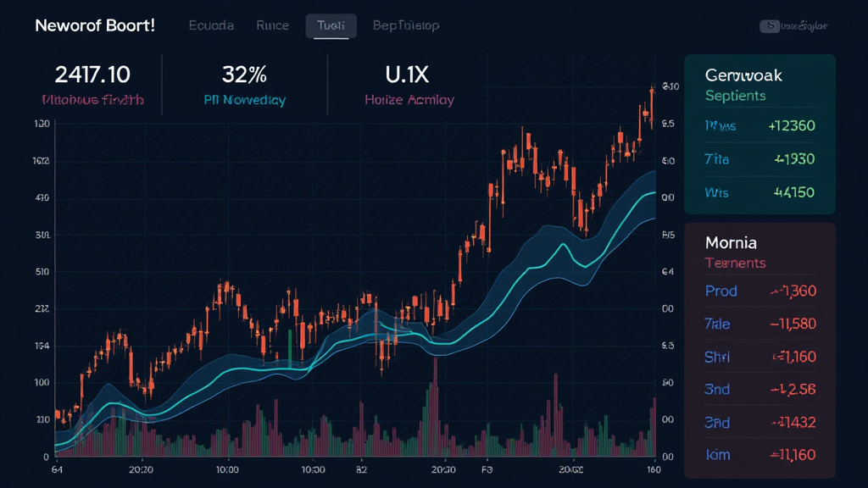Select the Tita row showing +1930

pos(759,159)
